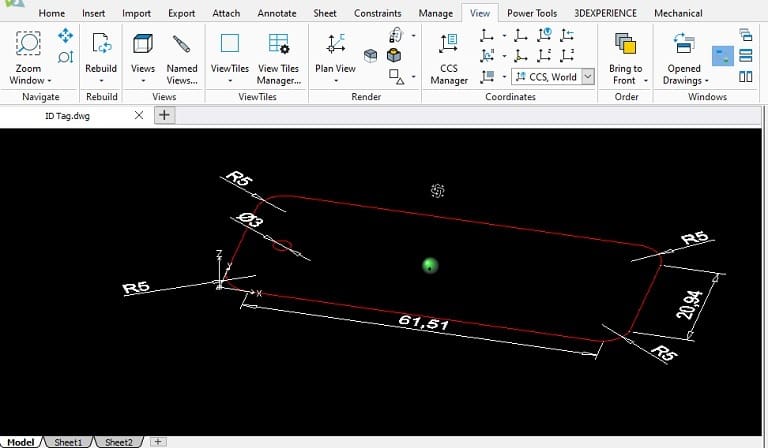Select the Pan four-arrow icon
Screen dimensions: 768x448
65,35
